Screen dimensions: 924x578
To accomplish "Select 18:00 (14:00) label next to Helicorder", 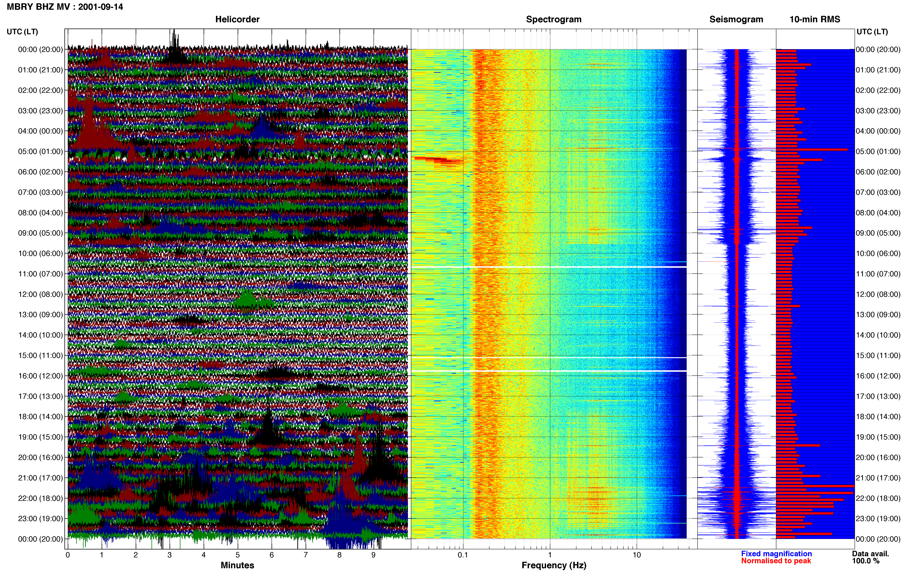I will [x=41, y=417].
